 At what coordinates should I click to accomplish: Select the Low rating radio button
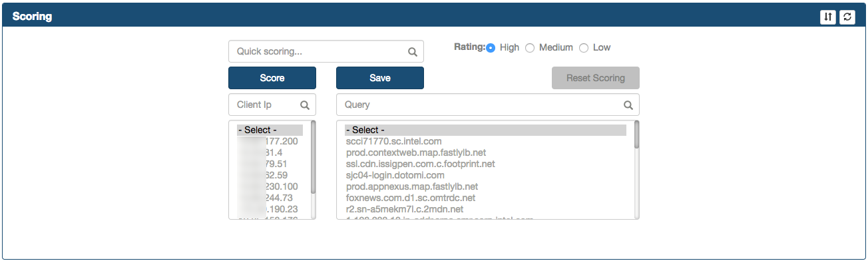584,48
